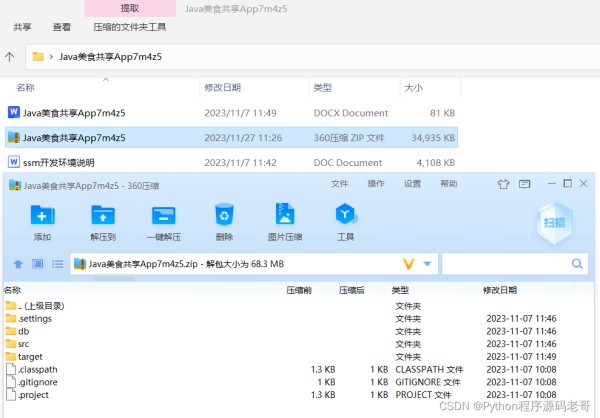Open the 压缩的文件夹工具 ribbon tab
This screenshot has width=600, height=418.
129,27
